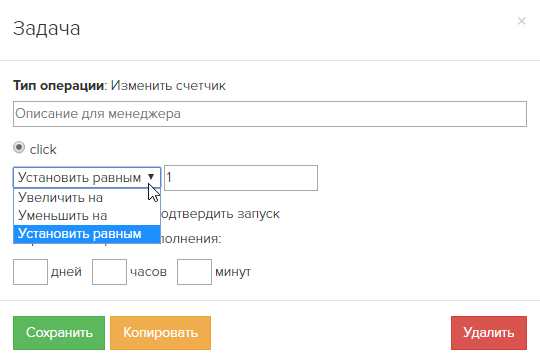The width and height of the screenshot is (540, 363).
Task: Click the часов input box
Action: tap(109, 272)
